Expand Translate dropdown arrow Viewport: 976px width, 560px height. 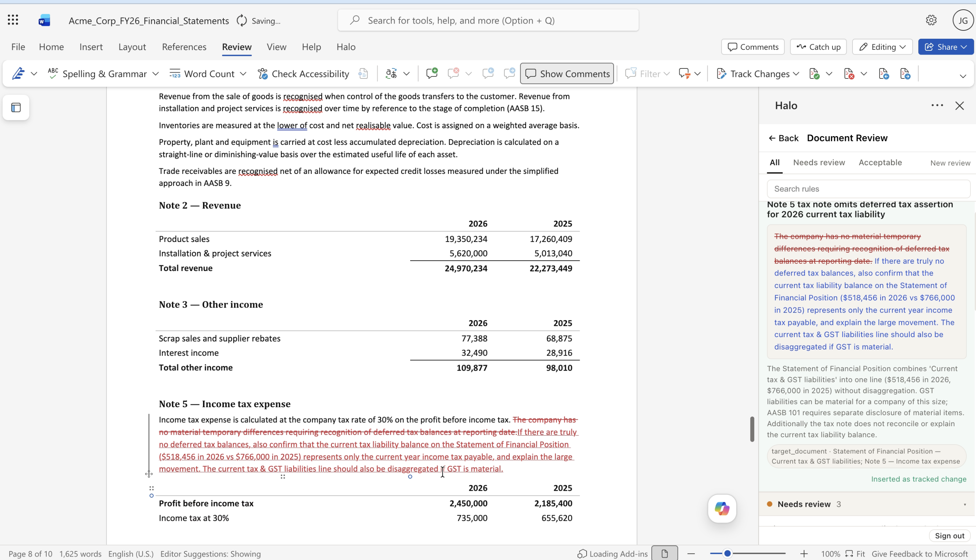(406, 74)
